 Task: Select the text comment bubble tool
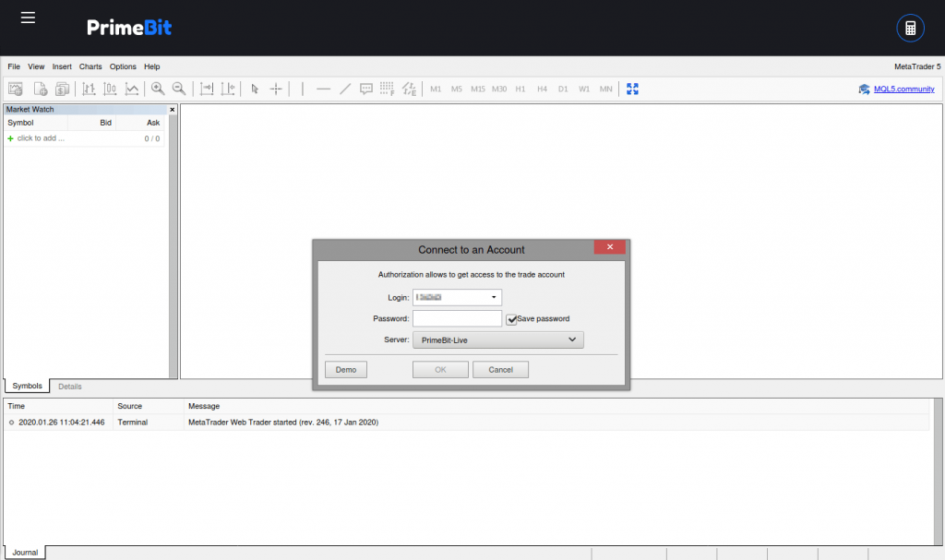(365, 89)
